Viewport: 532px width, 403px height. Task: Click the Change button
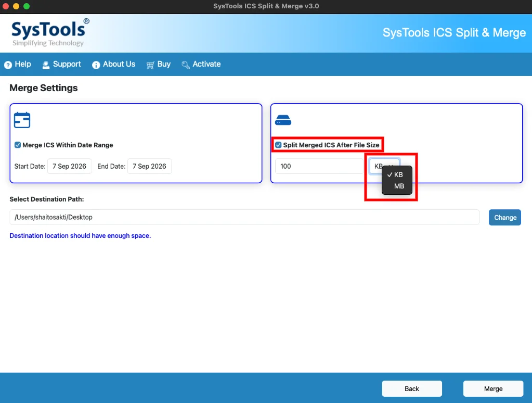click(x=505, y=218)
